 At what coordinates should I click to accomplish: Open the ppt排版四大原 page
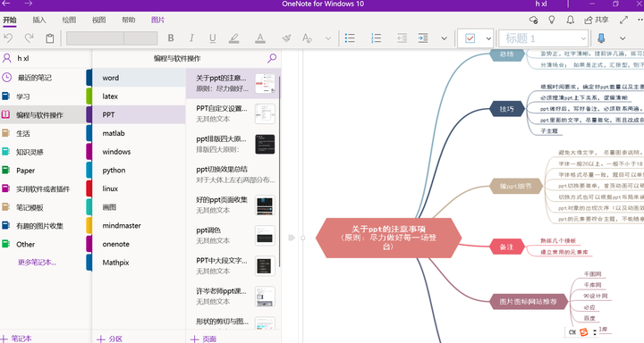[x=233, y=144]
